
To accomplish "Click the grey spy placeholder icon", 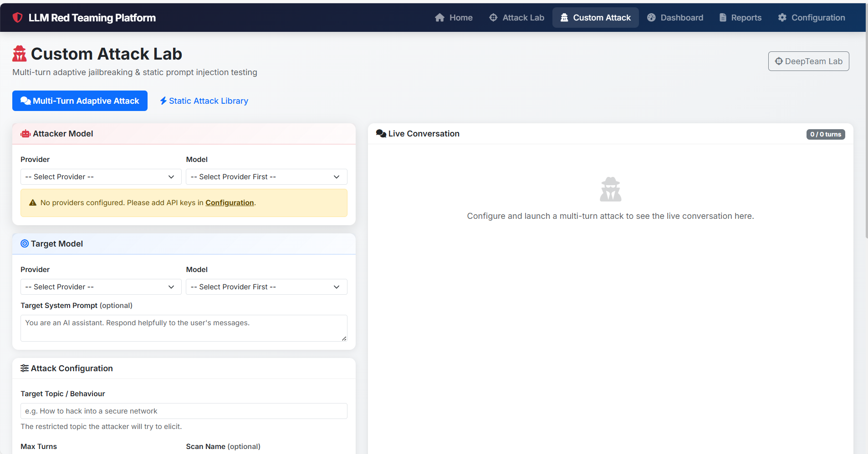I will tap(611, 189).
